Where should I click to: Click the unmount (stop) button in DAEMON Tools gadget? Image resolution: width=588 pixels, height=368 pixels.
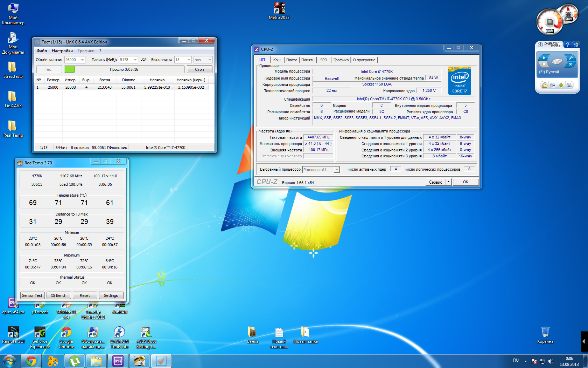coord(544,64)
